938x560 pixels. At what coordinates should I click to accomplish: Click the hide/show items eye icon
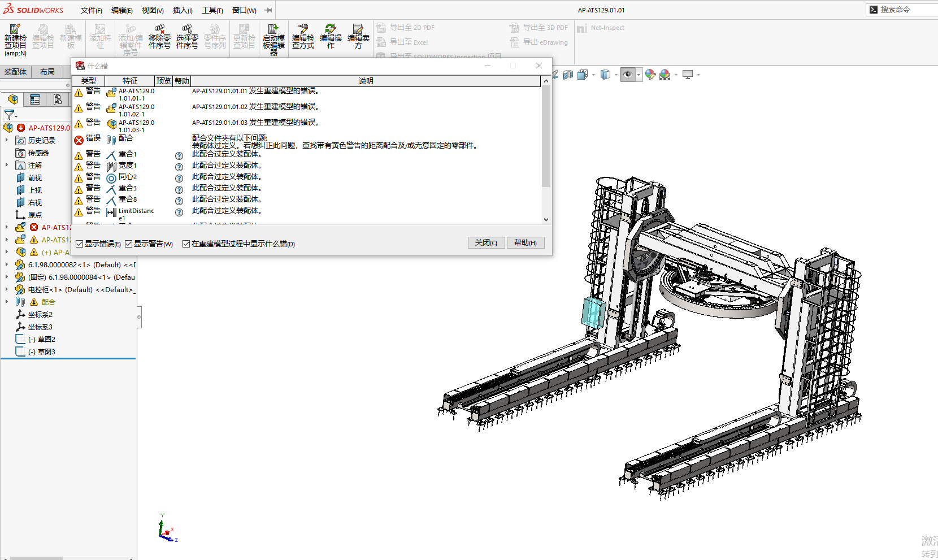pos(628,75)
